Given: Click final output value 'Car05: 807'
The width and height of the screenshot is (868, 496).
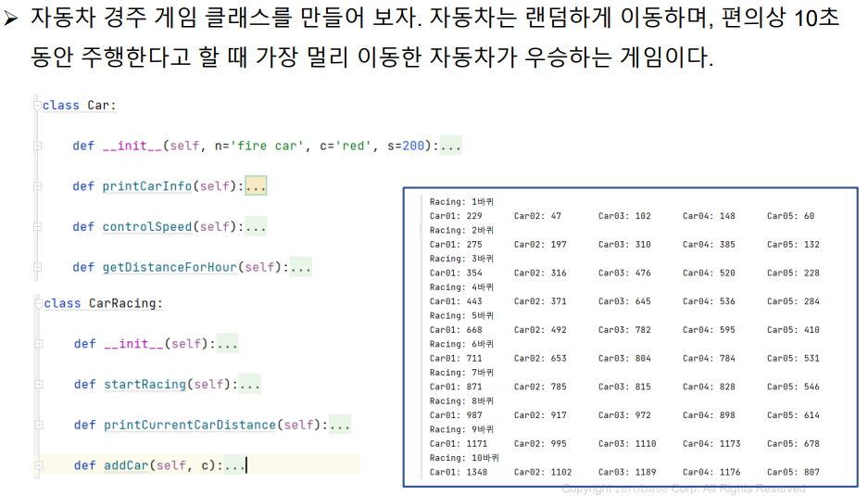Looking at the screenshot, I should pyautogui.click(x=793, y=472).
